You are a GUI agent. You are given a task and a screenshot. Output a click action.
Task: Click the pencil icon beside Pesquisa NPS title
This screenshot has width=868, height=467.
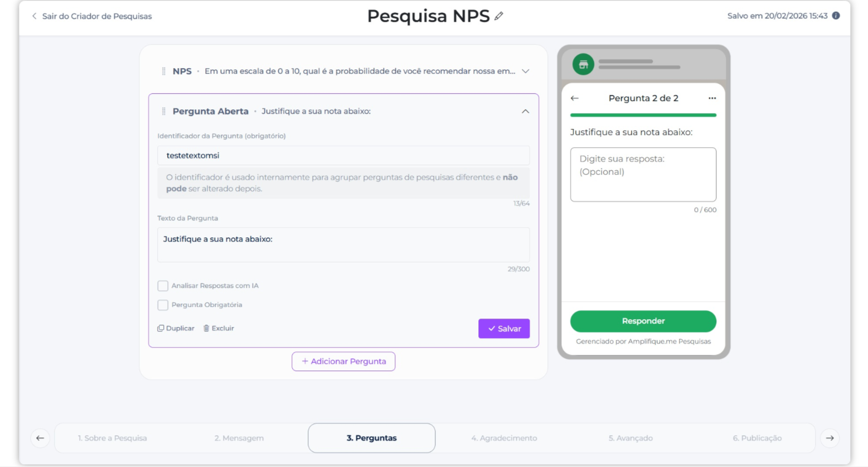[499, 16]
